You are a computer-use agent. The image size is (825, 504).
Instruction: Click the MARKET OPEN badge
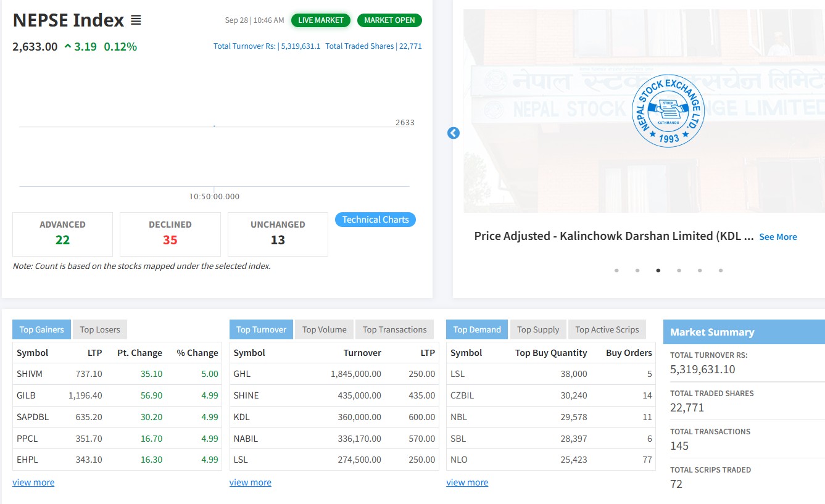coord(389,20)
